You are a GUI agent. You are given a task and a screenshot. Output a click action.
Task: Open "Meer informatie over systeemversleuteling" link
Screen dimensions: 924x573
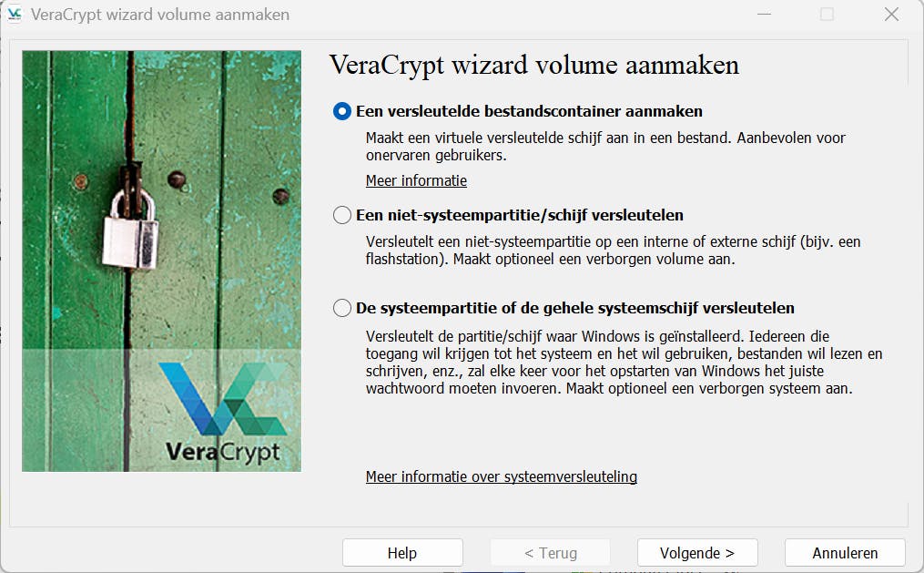pyautogui.click(x=501, y=476)
